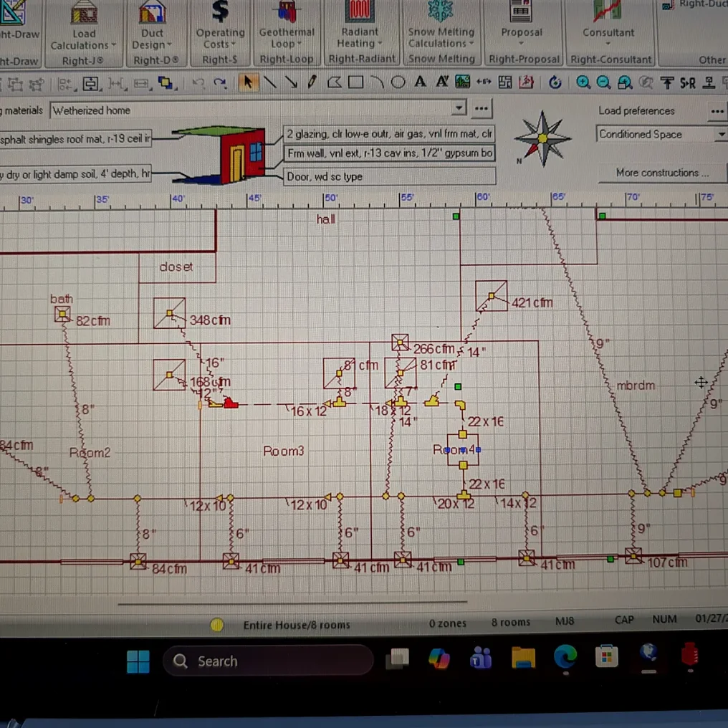This screenshot has width=728, height=728.
Task: Click the overlapping squares order icon
Action: (166, 84)
